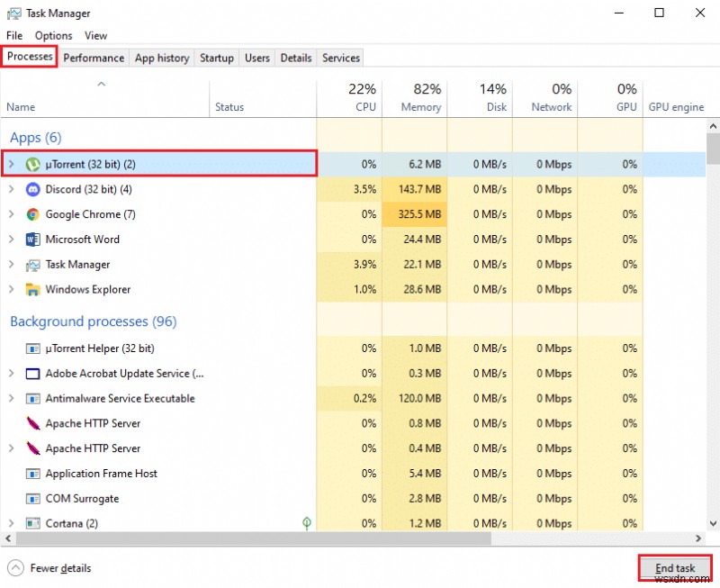720x588 pixels.
Task: Click the Microsoft Word icon
Action: (32, 240)
